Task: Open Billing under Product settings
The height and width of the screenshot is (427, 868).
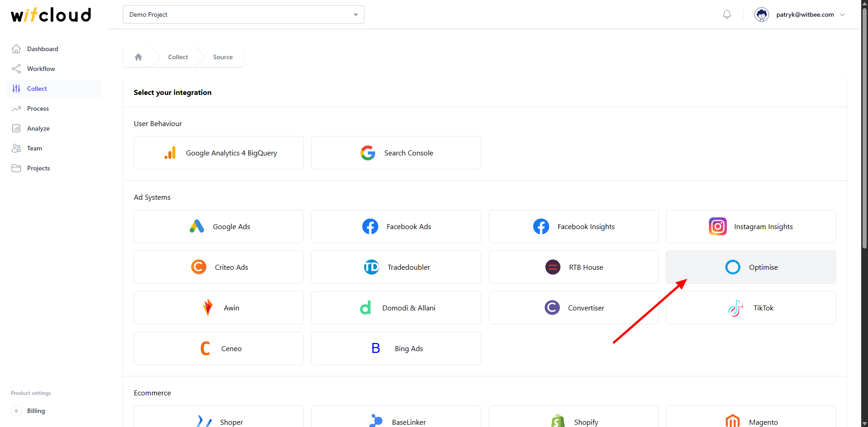Action: pyautogui.click(x=54, y=411)
